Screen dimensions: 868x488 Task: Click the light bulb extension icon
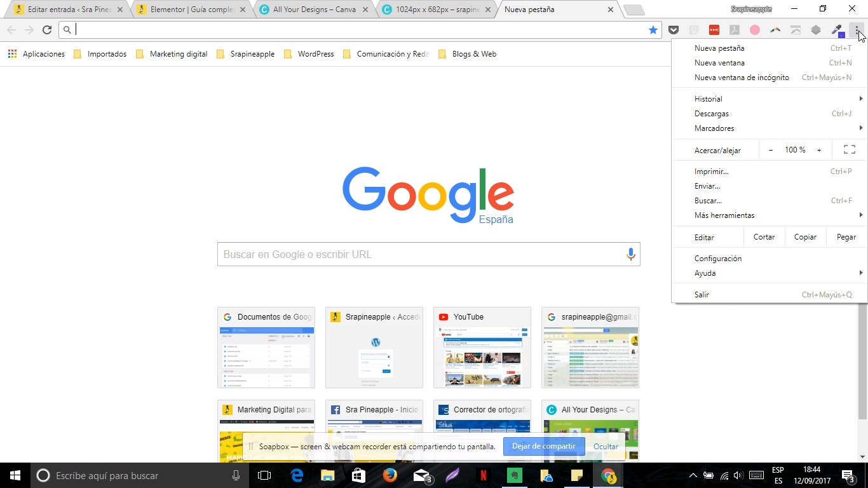(x=694, y=30)
